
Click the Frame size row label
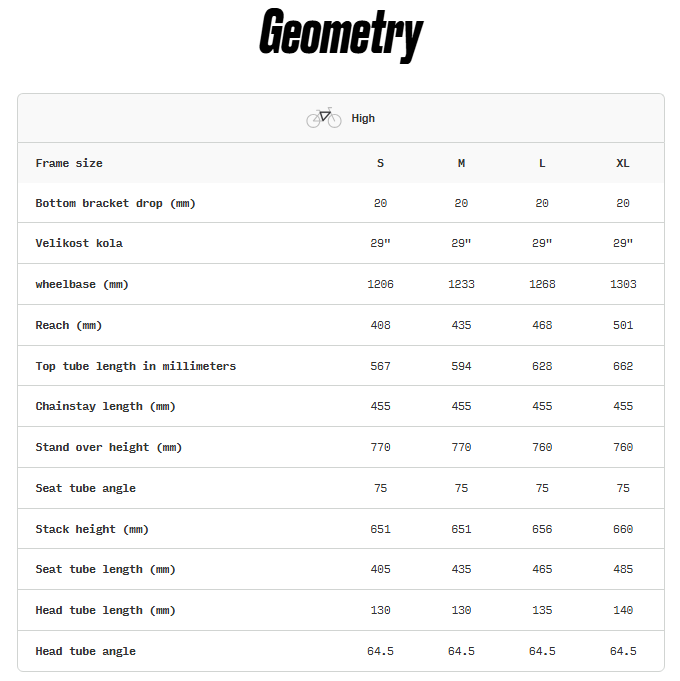coord(69,163)
